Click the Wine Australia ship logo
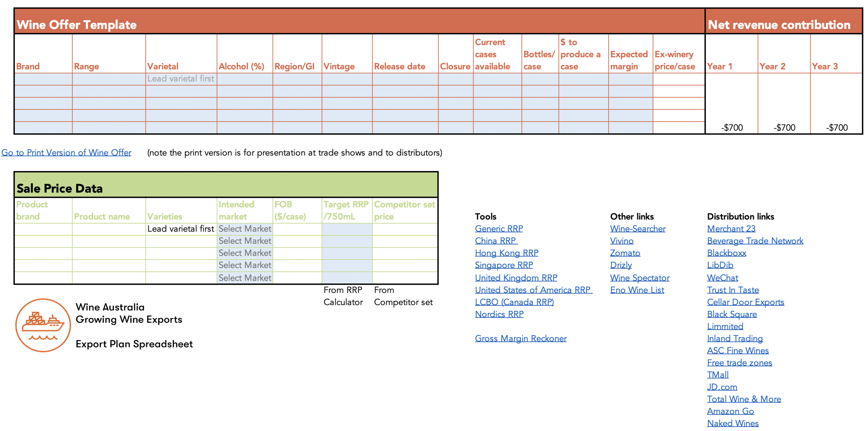Screen dimensions: 868x431 pos(43,325)
